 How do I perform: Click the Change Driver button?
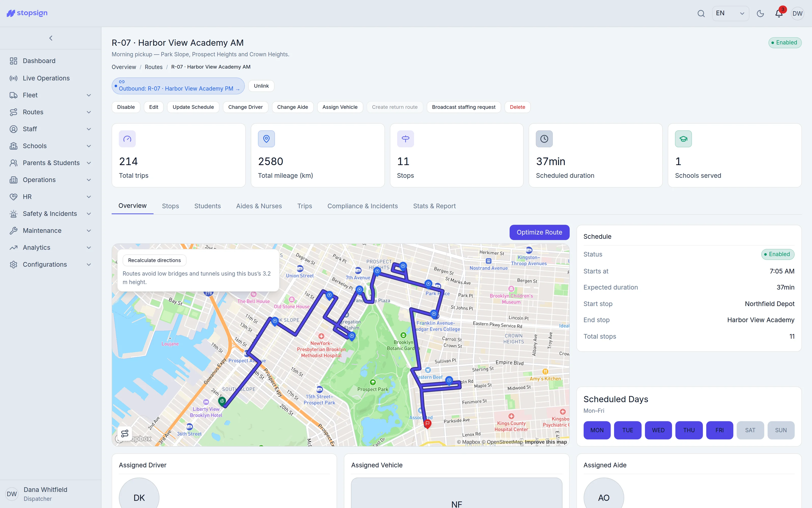[245, 107]
